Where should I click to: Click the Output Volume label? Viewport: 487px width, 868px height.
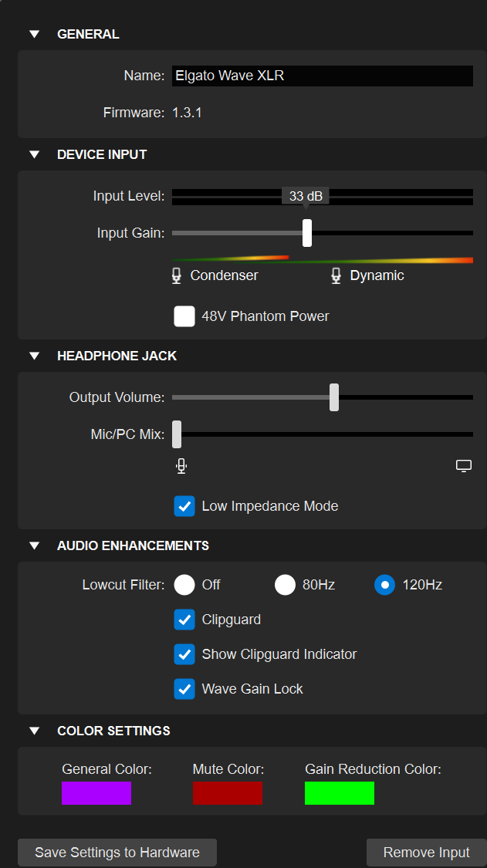117,397
